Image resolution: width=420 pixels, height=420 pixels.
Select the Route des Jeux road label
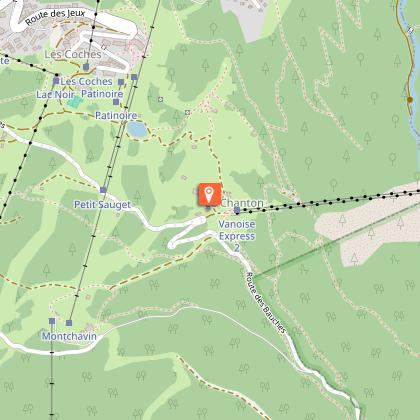[x=55, y=17]
